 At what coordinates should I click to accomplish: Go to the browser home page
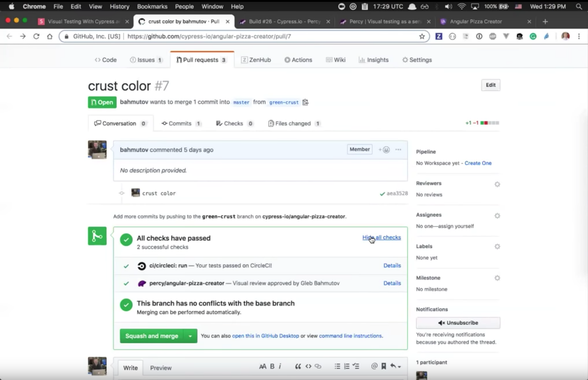[50, 36]
